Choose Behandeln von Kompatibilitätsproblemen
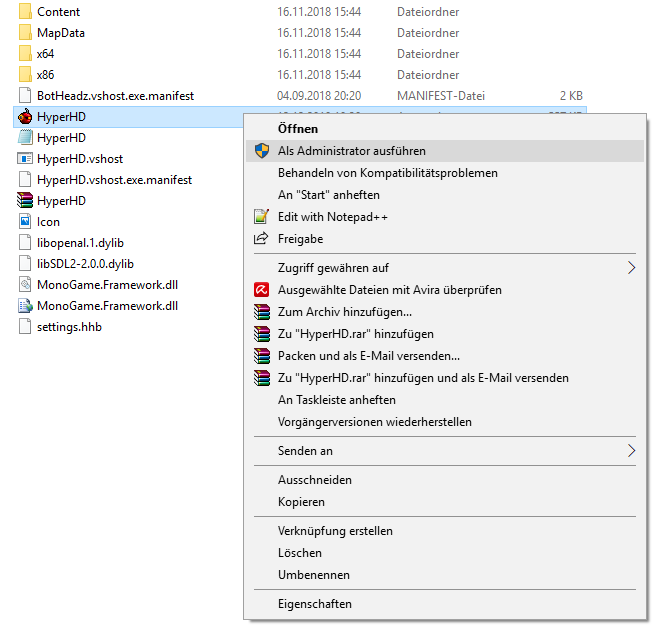The width and height of the screenshot is (652, 626). tap(445, 173)
